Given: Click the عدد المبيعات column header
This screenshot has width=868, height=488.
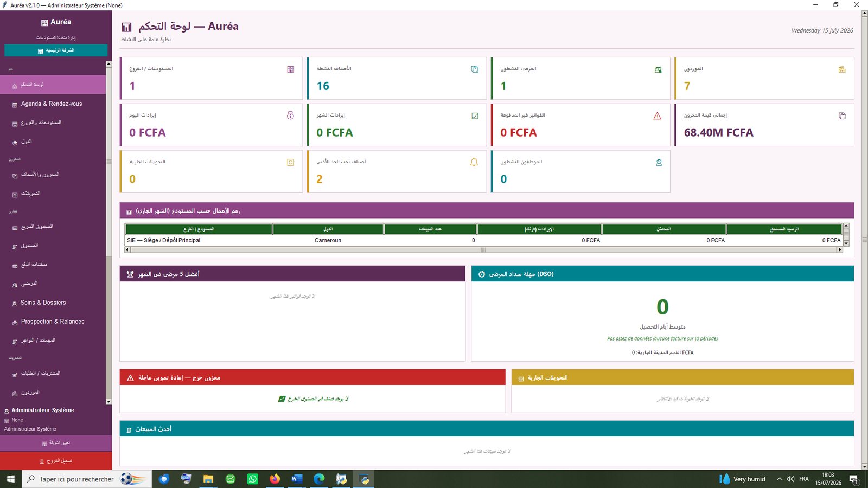Looking at the screenshot, I should point(430,229).
